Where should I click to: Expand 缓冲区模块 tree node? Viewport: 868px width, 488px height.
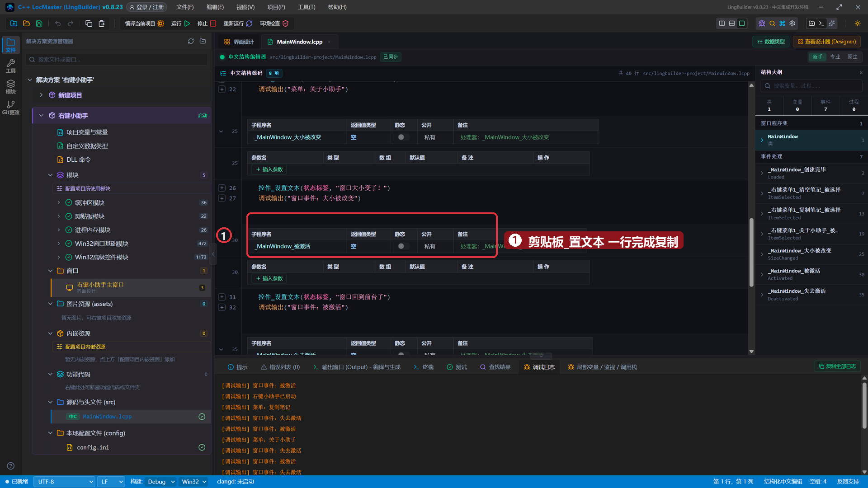click(x=59, y=203)
